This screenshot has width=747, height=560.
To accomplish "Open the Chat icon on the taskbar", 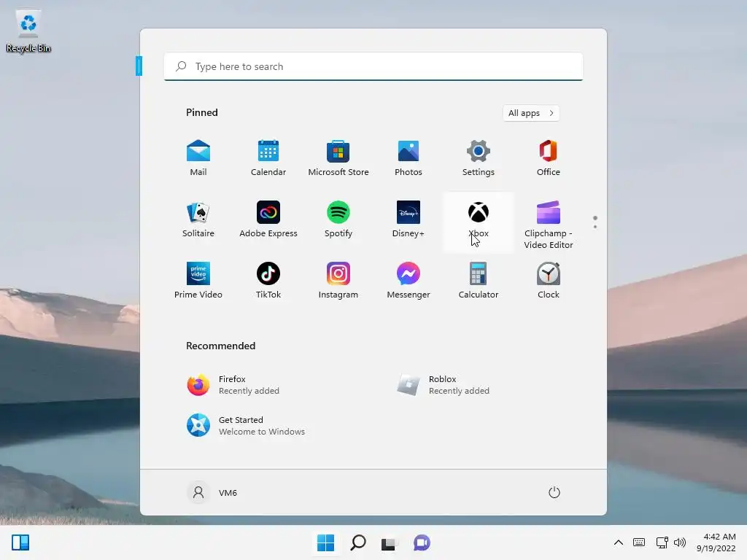I will (x=422, y=542).
